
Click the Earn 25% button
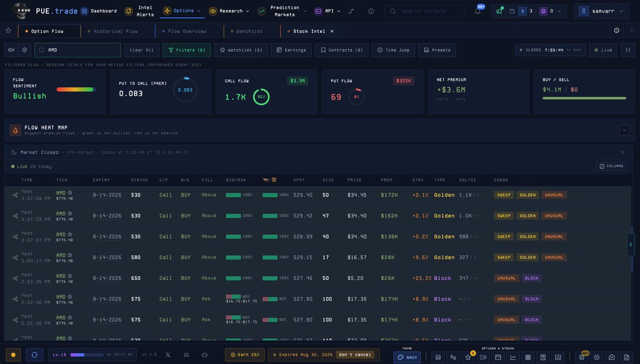tap(245, 354)
